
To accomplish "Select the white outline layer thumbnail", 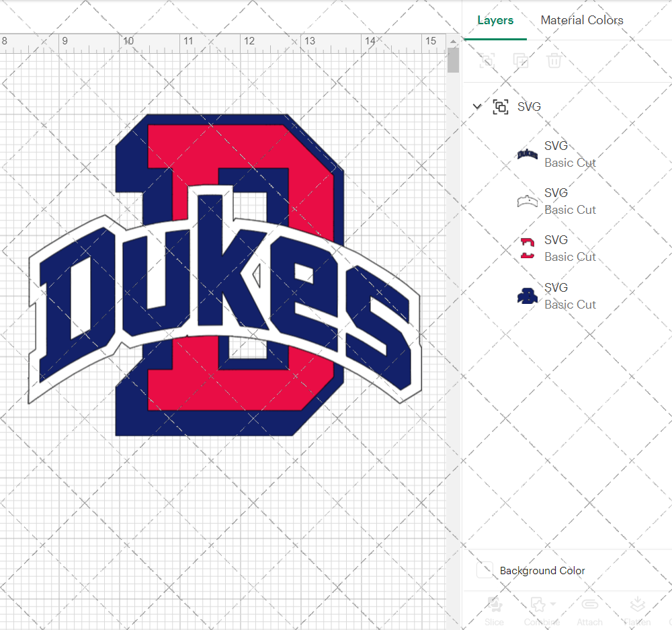I will tap(527, 201).
